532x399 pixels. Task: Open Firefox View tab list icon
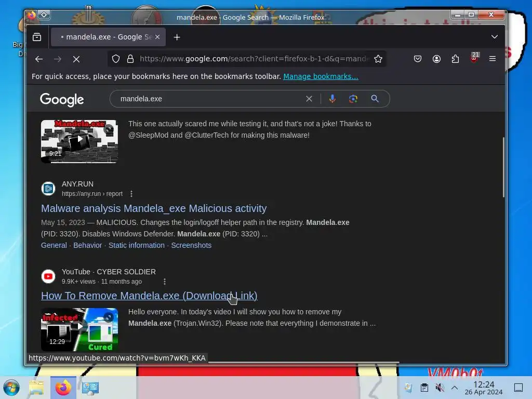click(x=37, y=37)
